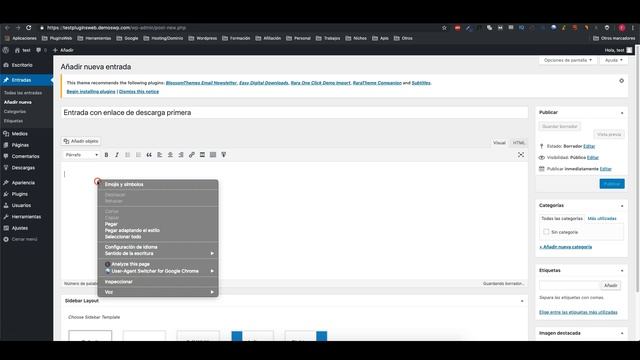Screen dimensions: 640x360
Task: Focus the post title input field
Action: [294, 113]
